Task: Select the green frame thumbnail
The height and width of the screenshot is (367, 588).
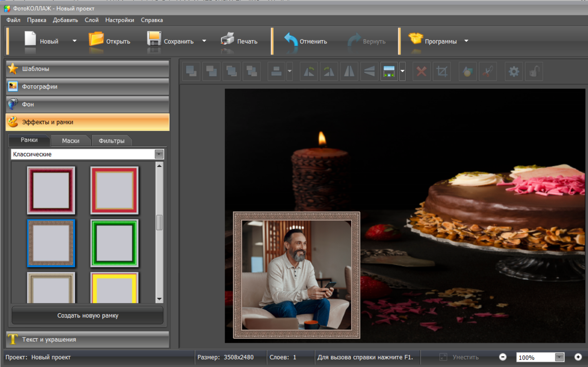Action: 114,243
